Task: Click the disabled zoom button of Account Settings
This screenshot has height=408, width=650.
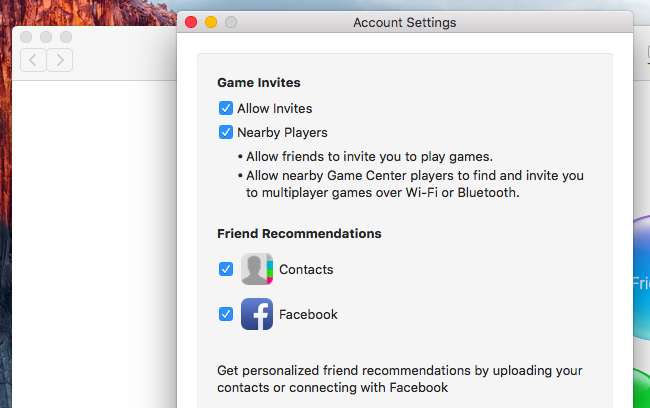Action: click(231, 22)
